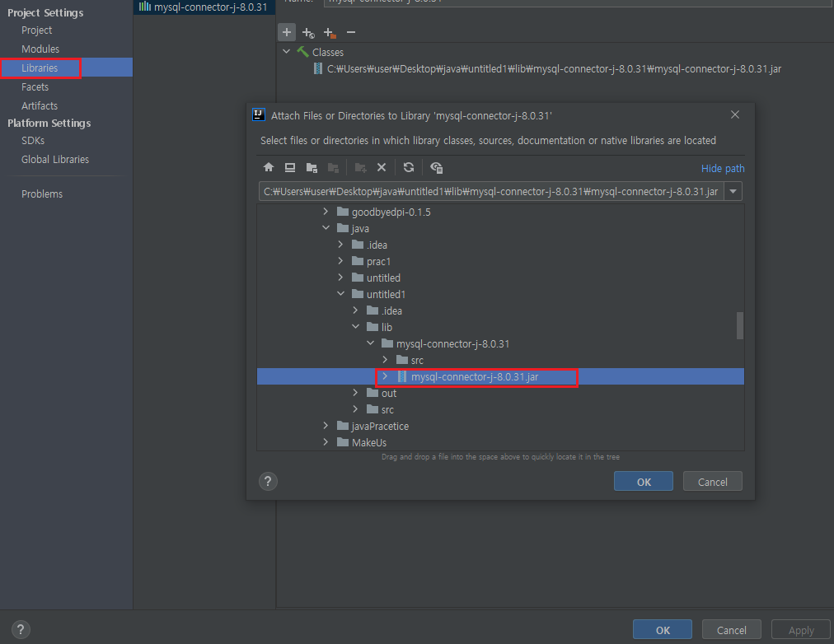Click the help question mark in Project Structure window
This screenshot has width=834, height=644.
pyautogui.click(x=21, y=630)
